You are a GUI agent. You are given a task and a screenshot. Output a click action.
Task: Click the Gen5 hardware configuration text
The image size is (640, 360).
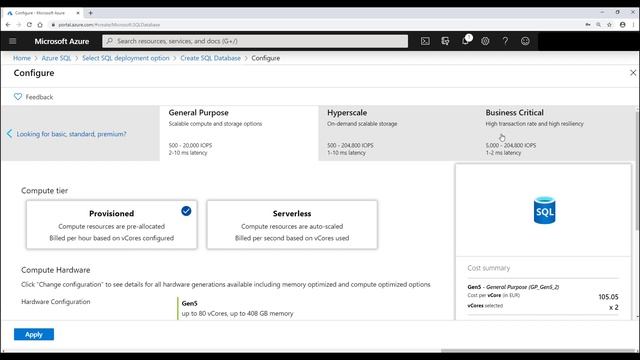[x=189, y=303]
